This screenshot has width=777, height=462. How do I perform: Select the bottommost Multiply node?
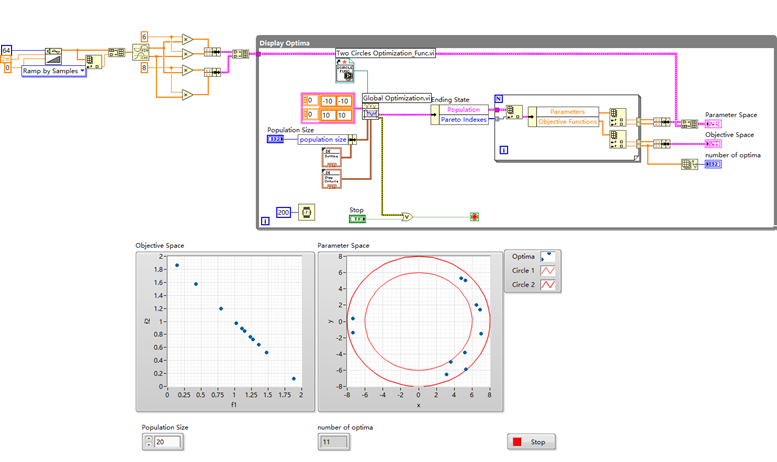coord(187,94)
